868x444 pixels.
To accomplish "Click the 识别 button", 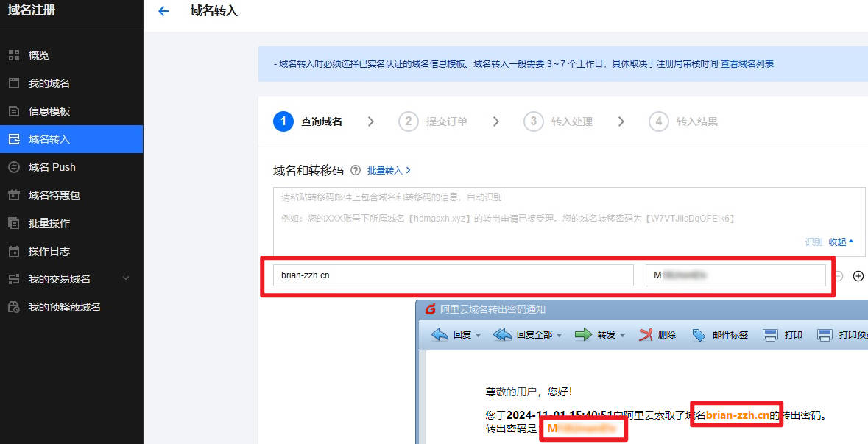I will pos(814,242).
